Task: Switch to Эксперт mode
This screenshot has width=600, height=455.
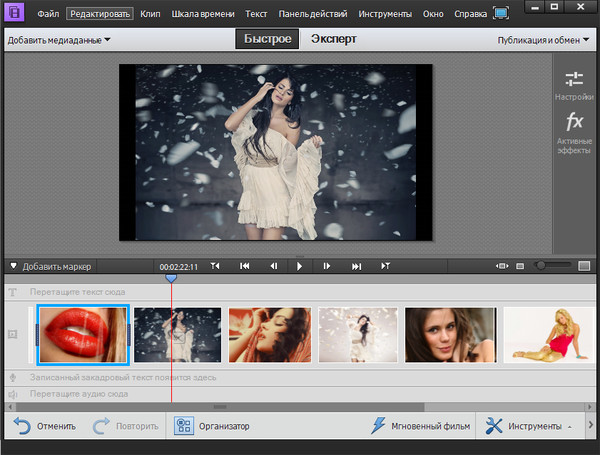Action: click(x=334, y=40)
